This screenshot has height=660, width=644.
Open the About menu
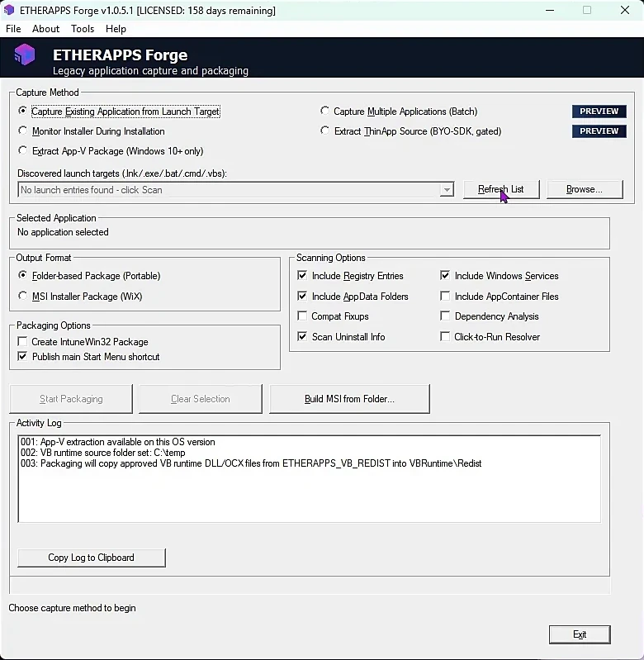(46, 29)
